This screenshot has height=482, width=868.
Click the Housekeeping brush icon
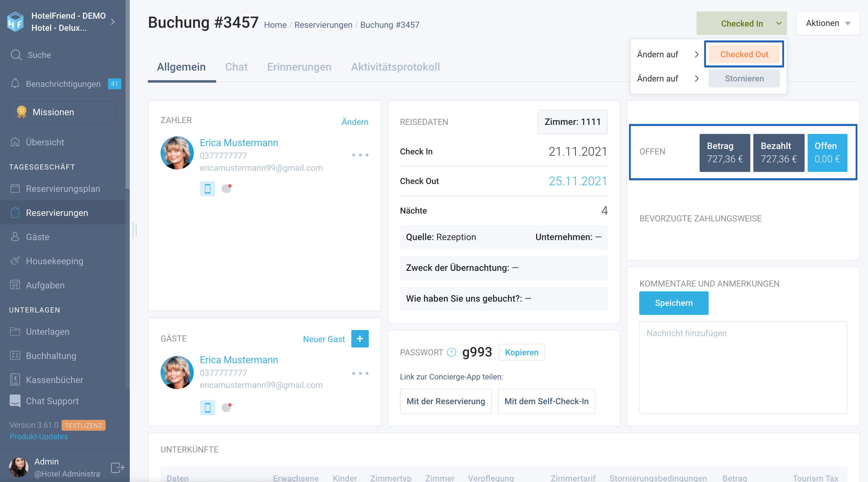point(15,261)
